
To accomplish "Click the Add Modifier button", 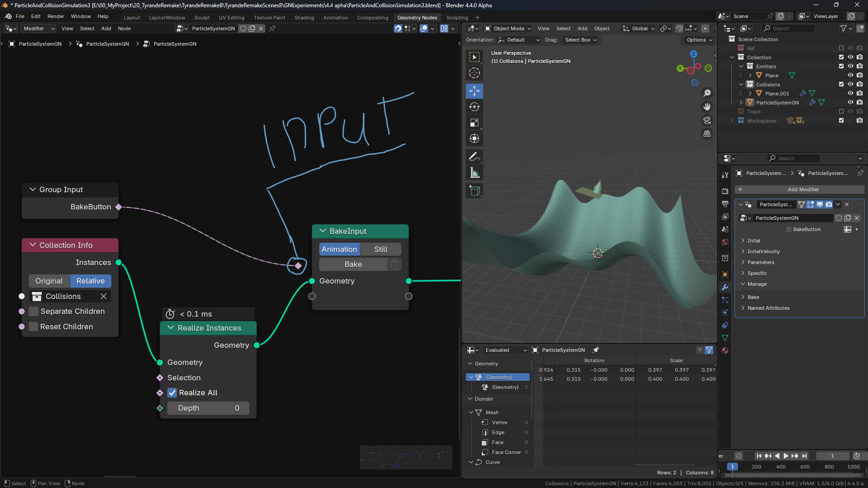I will pyautogui.click(x=800, y=190).
